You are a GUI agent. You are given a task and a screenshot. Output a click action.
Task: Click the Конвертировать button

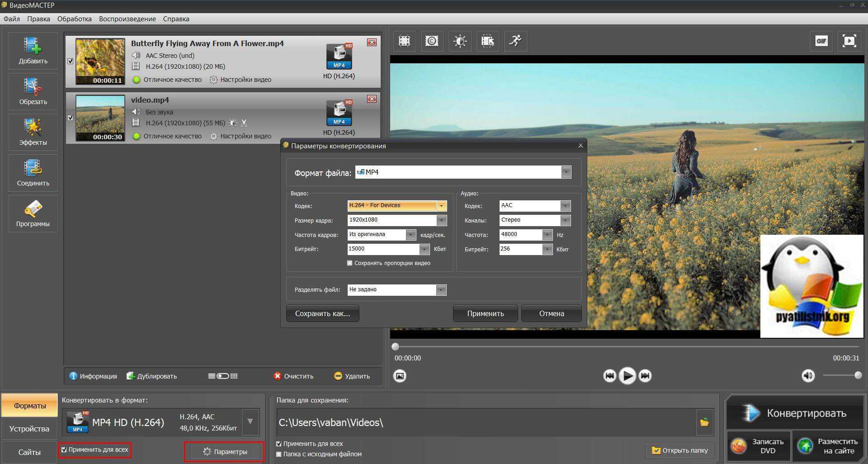click(795, 413)
